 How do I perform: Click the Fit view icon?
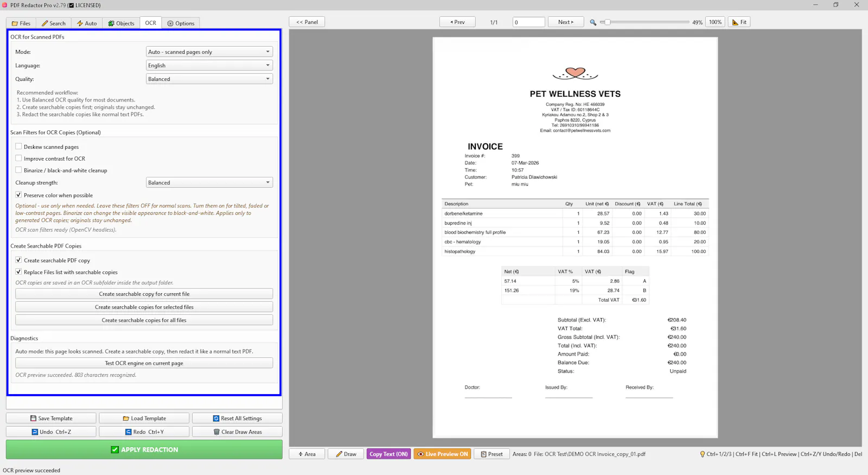[735, 22]
